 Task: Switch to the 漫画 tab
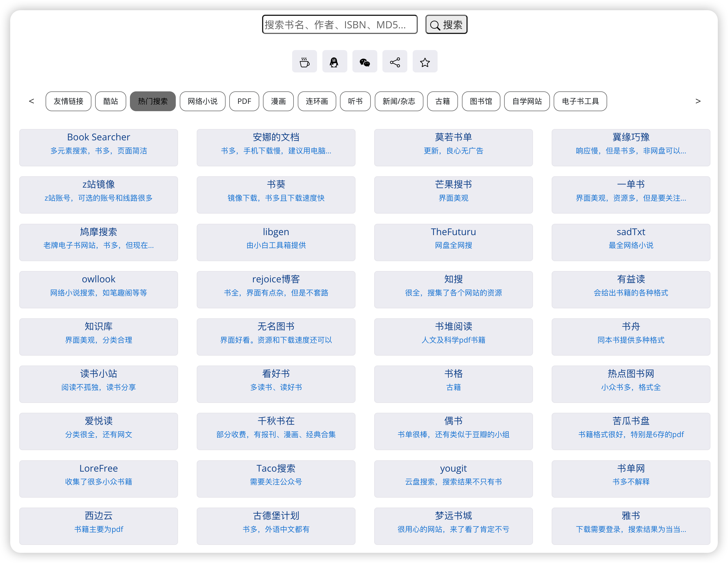click(x=278, y=101)
